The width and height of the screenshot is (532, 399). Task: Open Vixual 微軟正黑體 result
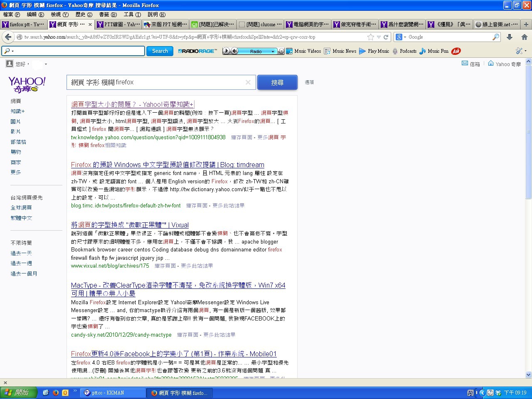(130, 225)
